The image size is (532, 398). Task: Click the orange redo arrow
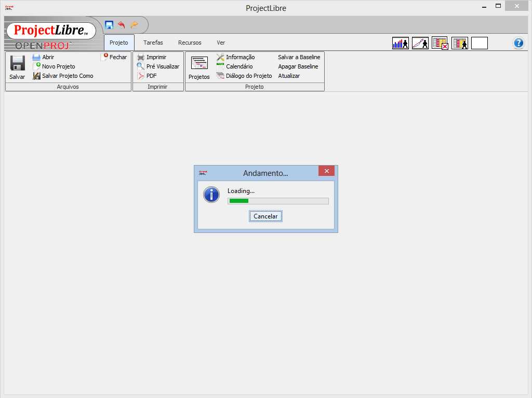135,24
